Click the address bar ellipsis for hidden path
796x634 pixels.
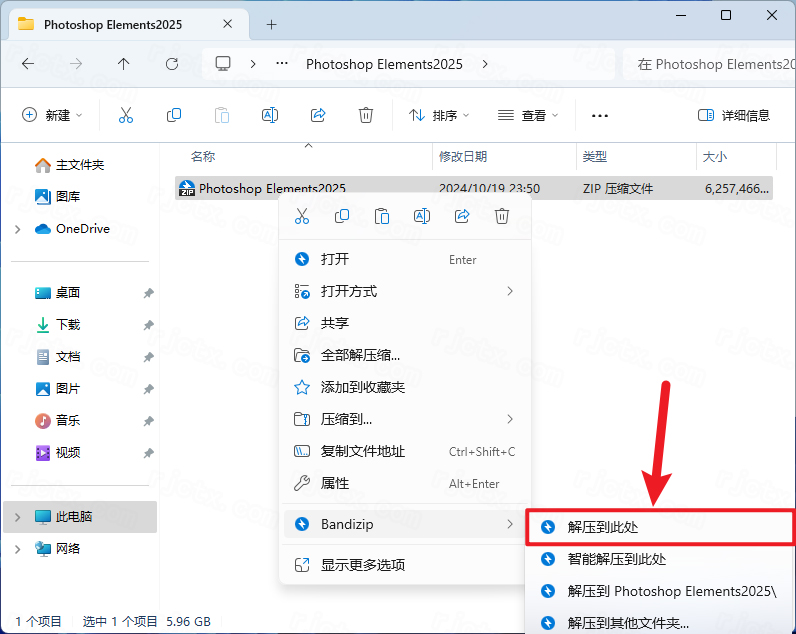pyautogui.click(x=282, y=63)
